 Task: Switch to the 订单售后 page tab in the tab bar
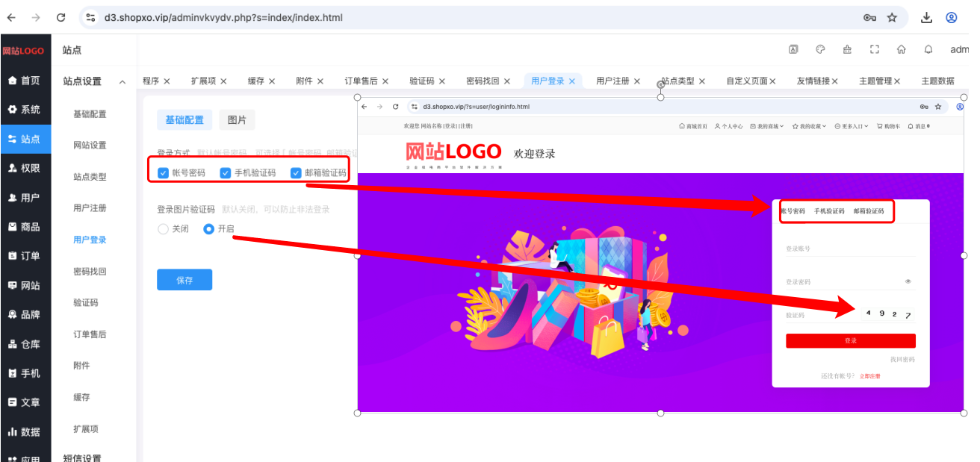tap(361, 81)
